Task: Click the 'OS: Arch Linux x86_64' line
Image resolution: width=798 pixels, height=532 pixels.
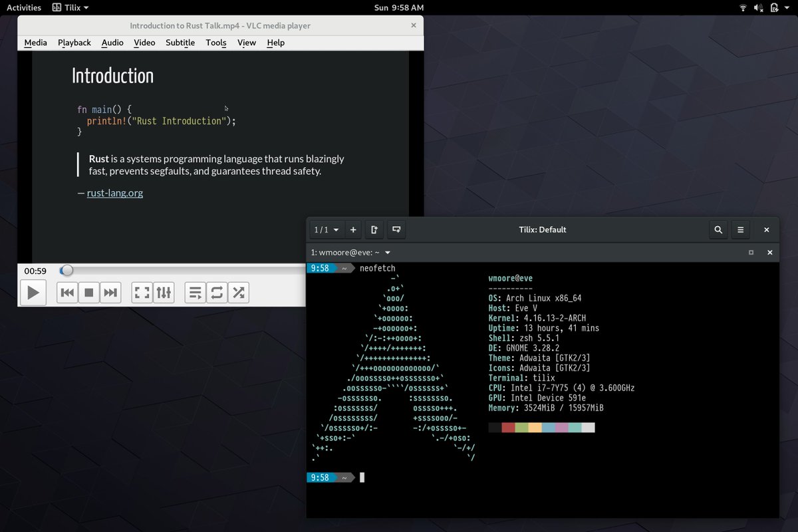Action: [535, 299]
